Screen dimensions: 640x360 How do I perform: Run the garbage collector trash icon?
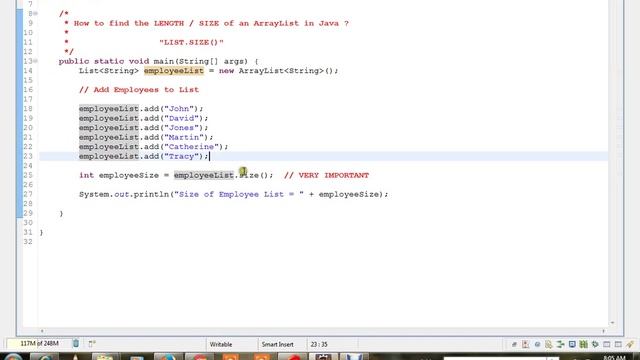pos(76,344)
